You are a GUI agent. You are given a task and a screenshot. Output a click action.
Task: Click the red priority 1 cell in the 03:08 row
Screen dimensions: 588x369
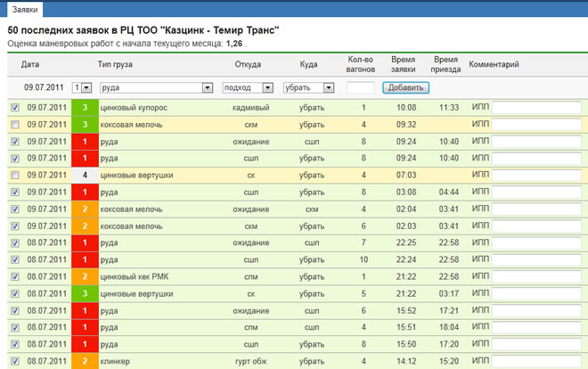click(x=85, y=192)
